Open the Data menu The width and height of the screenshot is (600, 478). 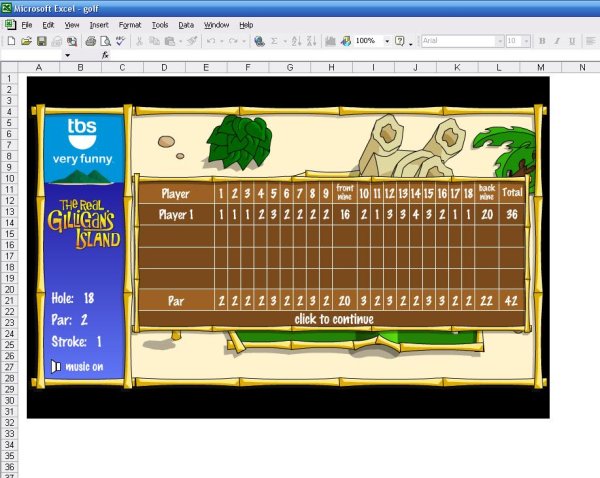point(186,25)
